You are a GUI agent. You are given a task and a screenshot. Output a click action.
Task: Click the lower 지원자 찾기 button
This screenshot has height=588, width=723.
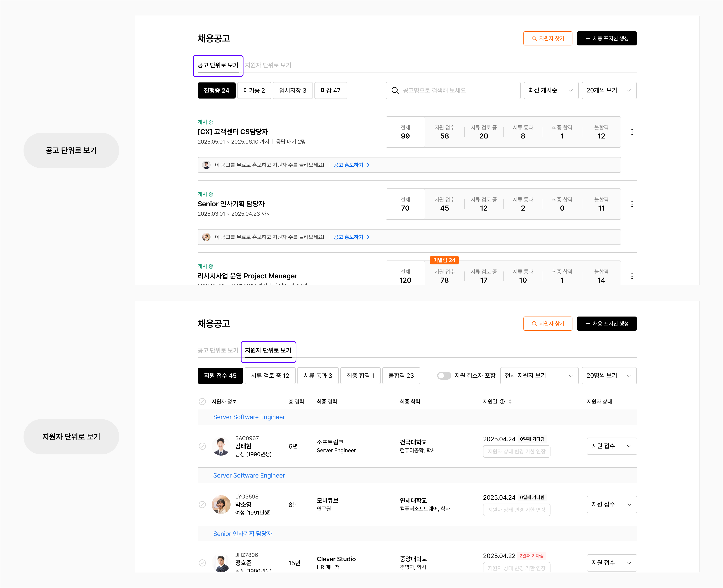(x=547, y=323)
